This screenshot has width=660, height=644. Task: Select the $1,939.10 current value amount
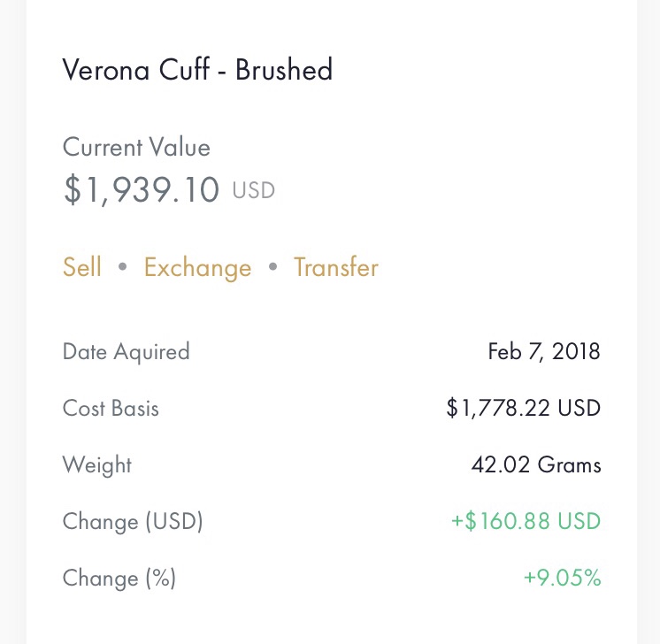[x=142, y=189]
